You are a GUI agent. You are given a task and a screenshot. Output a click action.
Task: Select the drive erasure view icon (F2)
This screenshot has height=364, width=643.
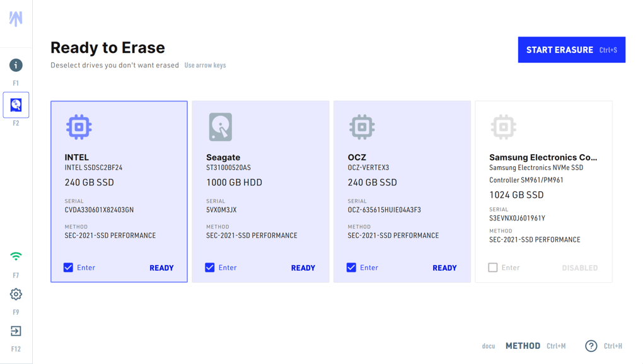click(16, 105)
